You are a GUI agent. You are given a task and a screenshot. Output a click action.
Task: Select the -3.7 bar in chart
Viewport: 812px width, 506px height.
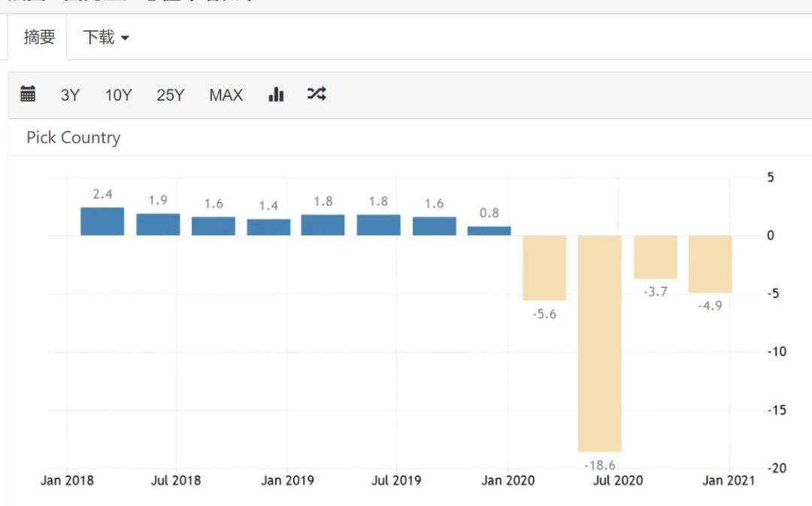[x=655, y=257]
